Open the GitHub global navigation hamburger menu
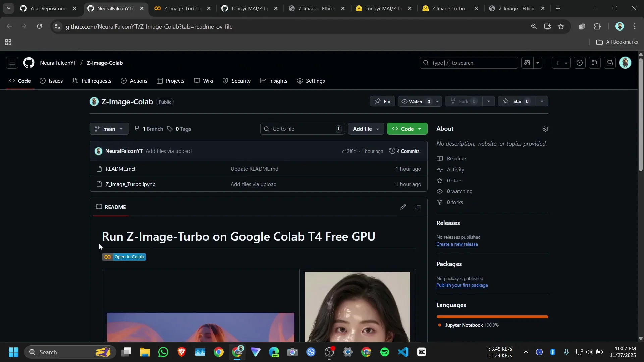The width and height of the screenshot is (644, 362). click(x=12, y=63)
